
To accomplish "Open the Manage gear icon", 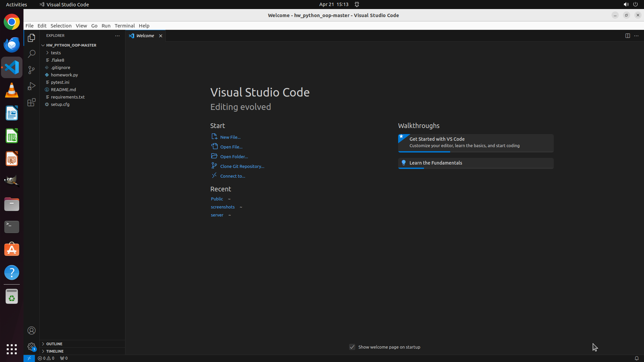I will point(32,346).
